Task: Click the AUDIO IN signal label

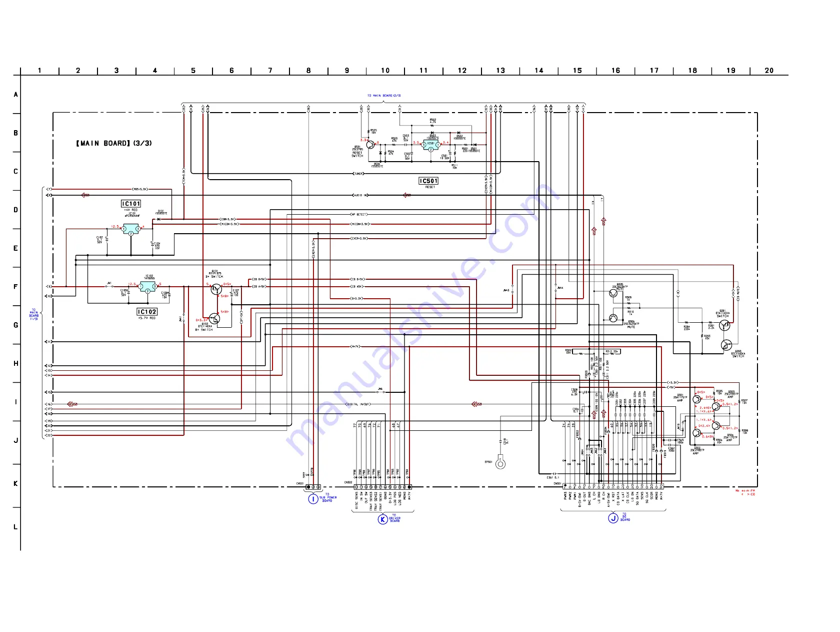Action: coord(360,195)
